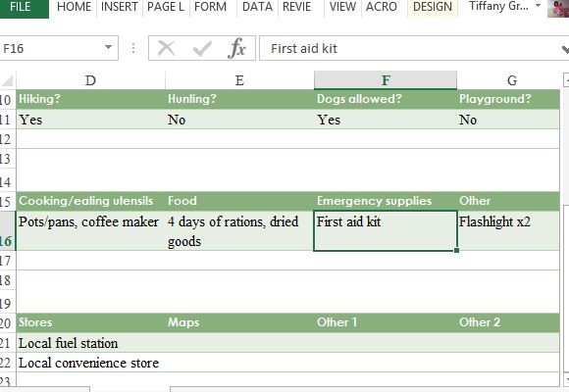Switch to the HOME ribbon tab
The height and width of the screenshot is (392, 569).
pos(74,7)
